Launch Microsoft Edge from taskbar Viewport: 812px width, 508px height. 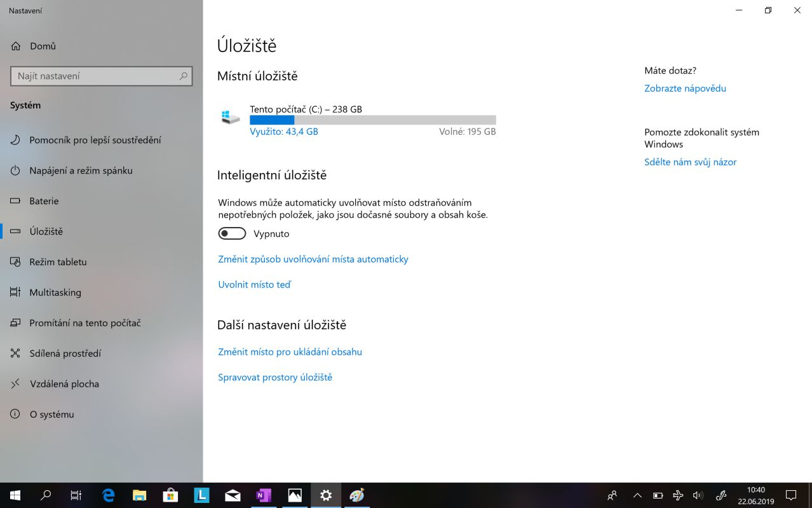[x=108, y=495]
